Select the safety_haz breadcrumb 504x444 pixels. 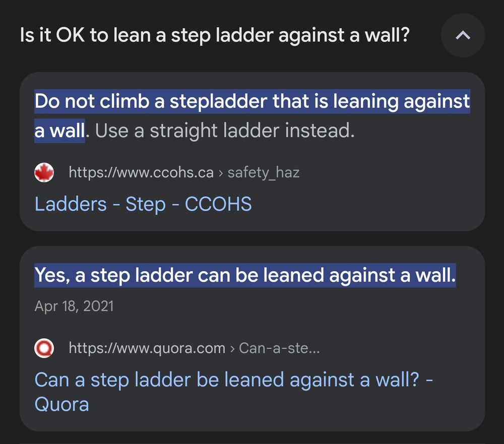click(x=264, y=172)
